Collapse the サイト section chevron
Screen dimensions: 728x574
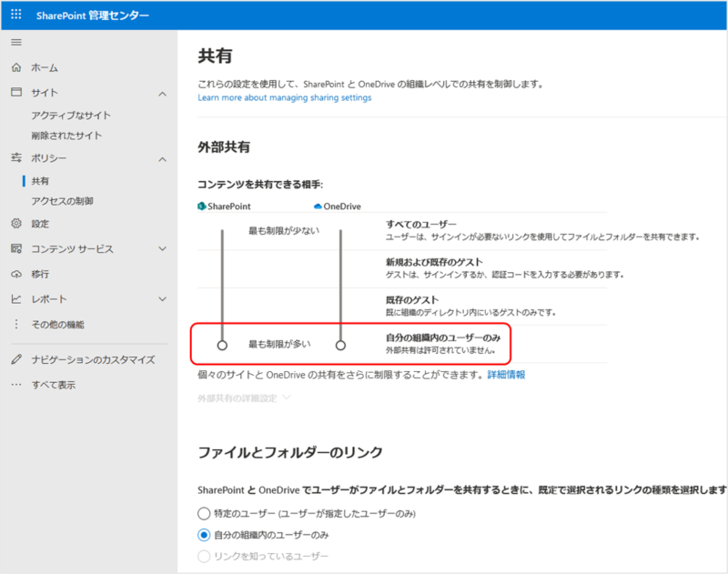(x=162, y=94)
